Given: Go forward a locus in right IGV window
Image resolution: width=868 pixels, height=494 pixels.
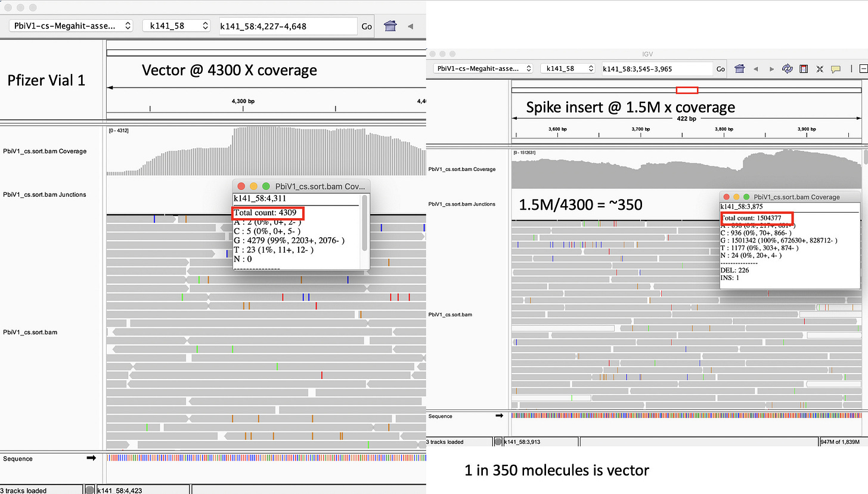Looking at the screenshot, I should [772, 69].
